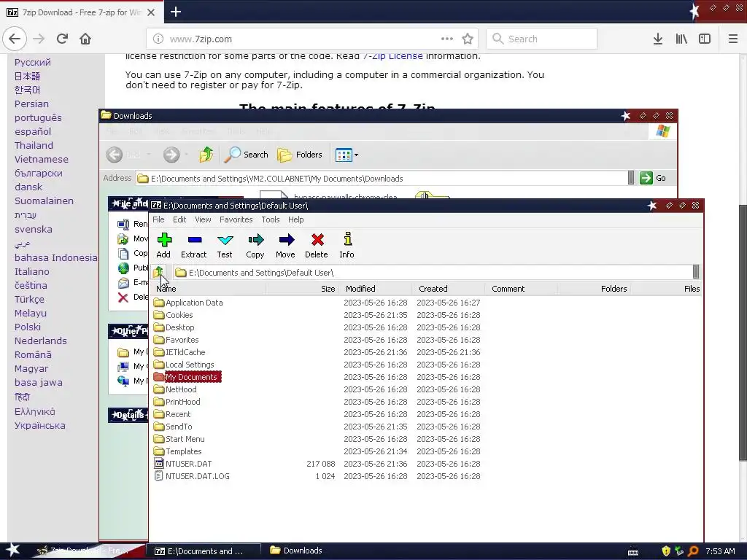This screenshot has height=560, width=747.
Task: Choose the Italiano language link
Action: tap(31, 271)
